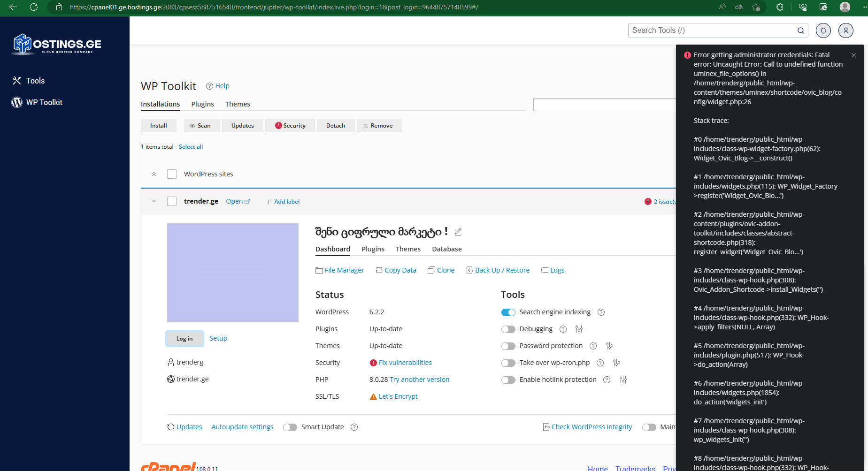The width and height of the screenshot is (868, 471).
Task: Open the browser extensions puzzle icon
Action: 780,7
